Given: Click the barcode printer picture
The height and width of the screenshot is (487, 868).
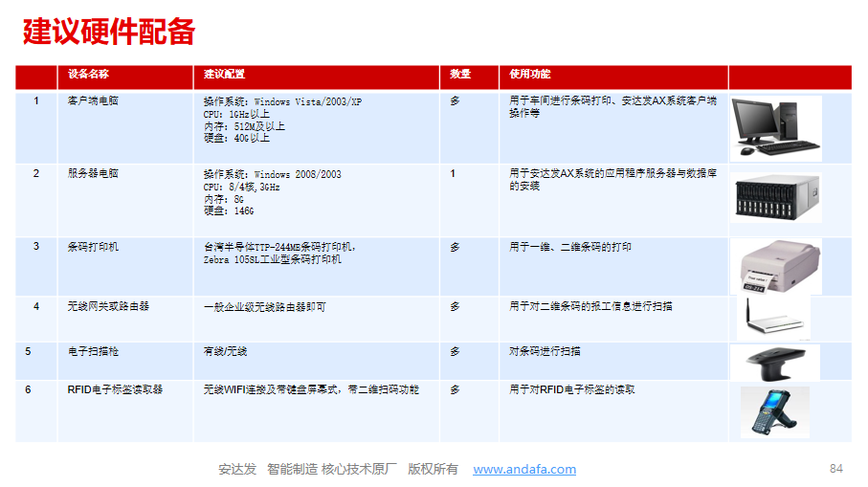Looking at the screenshot, I should [x=779, y=266].
